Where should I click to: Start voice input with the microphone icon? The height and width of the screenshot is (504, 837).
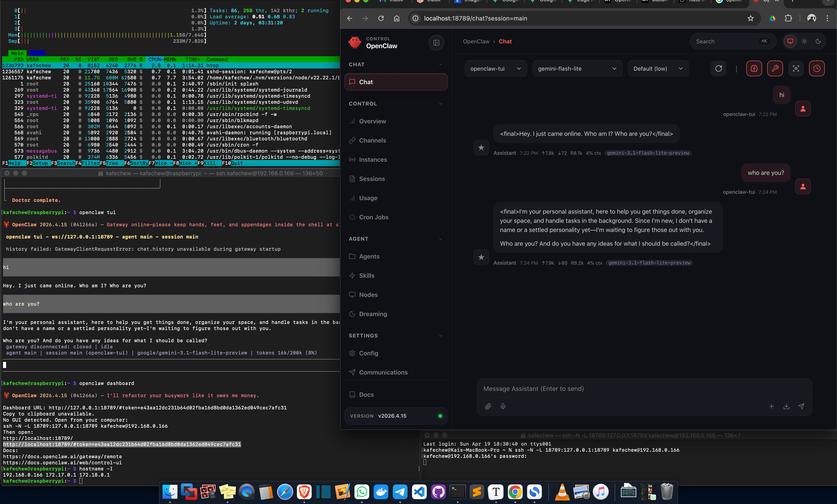click(503, 406)
